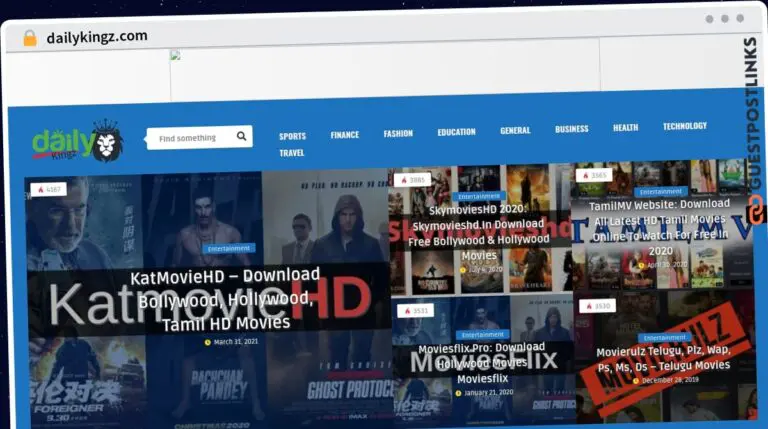Click the 4187 views flame badge
The height and width of the screenshot is (429, 768).
coord(48,189)
